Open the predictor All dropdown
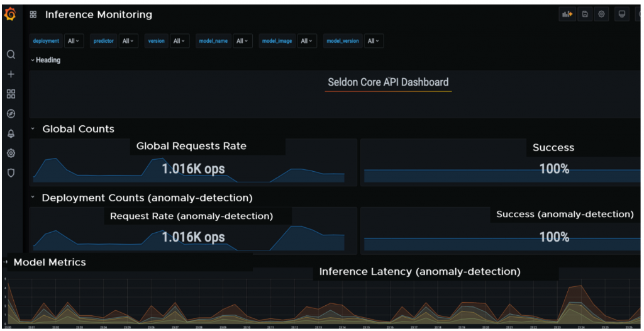The height and width of the screenshot is (331, 644). [128, 41]
